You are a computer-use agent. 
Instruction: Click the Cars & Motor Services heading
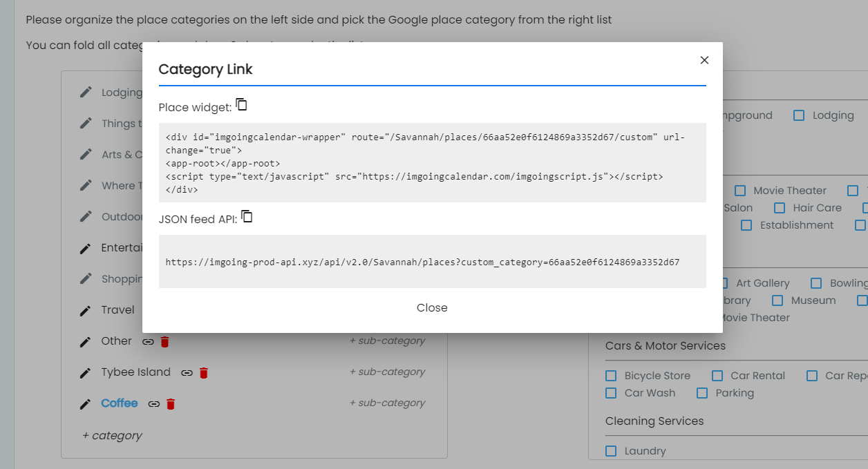point(666,345)
